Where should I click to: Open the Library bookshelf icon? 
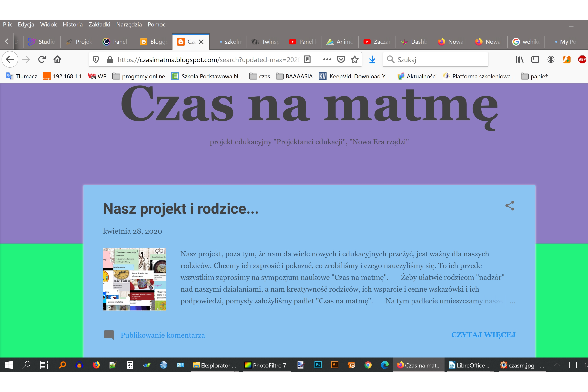(x=519, y=60)
